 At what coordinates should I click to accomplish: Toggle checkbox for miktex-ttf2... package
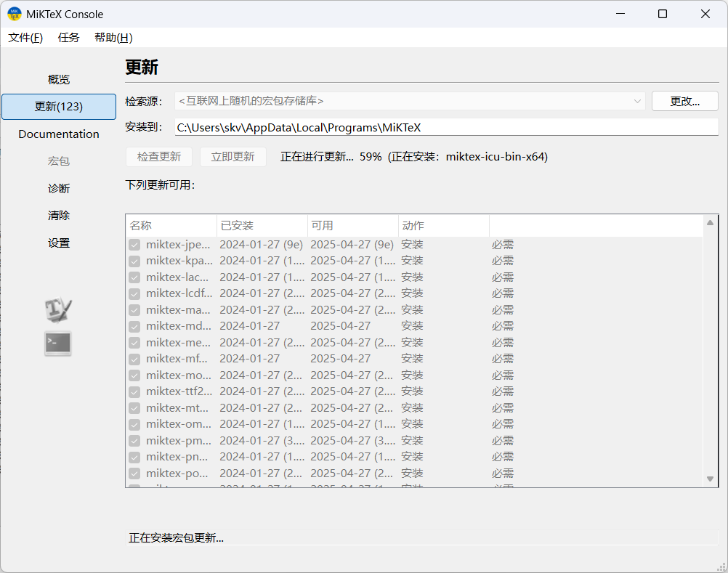tap(134, 392)
